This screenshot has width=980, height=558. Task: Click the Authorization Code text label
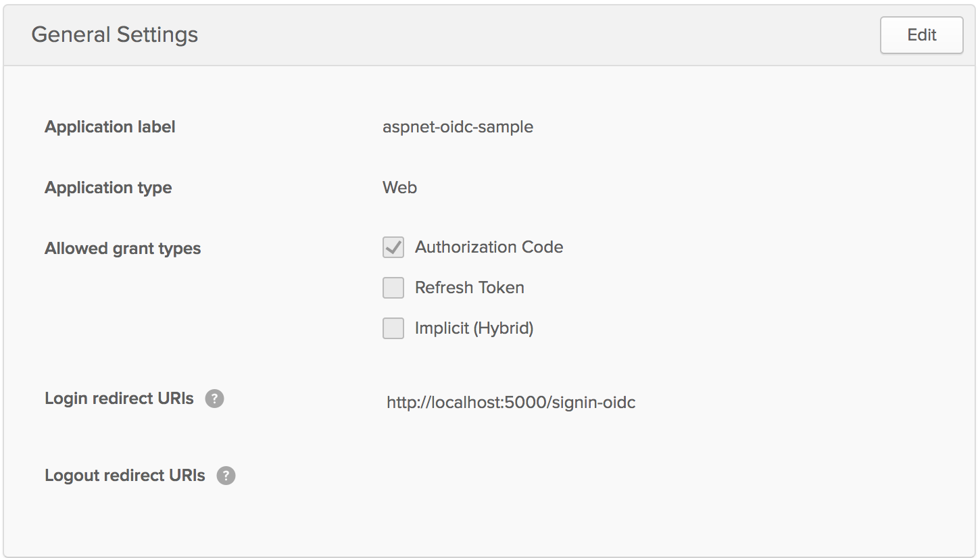489,247
